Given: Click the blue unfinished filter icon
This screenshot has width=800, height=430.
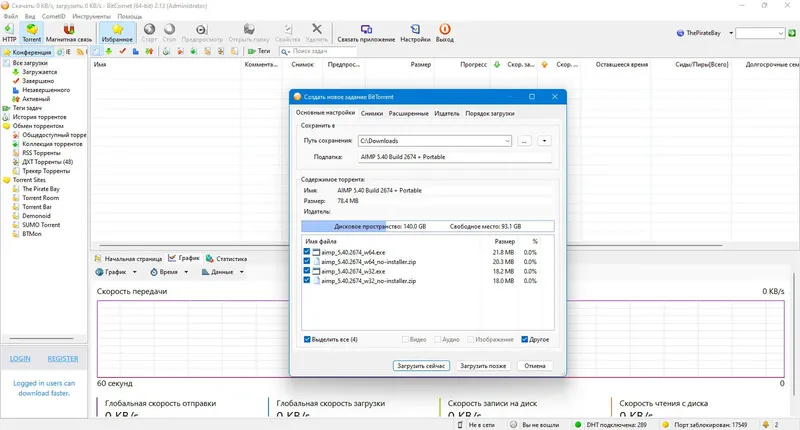Looking at the screenshot, I should point(136,51).
